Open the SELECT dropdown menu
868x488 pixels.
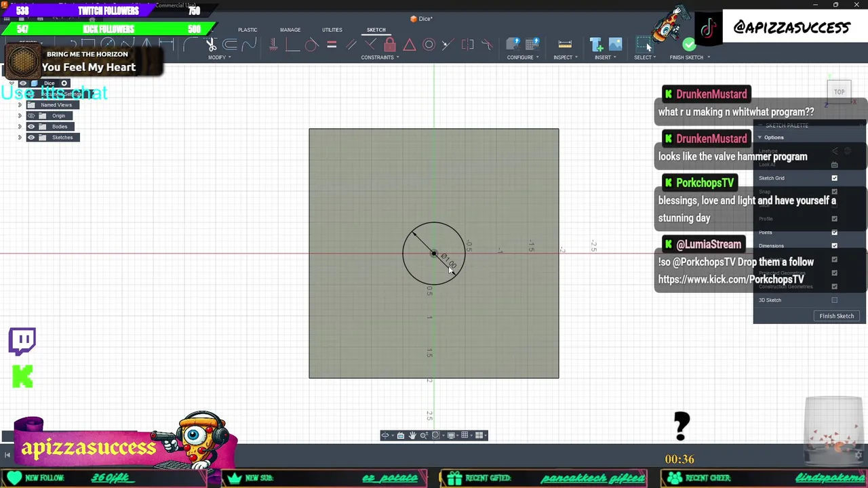click(645, 58)
